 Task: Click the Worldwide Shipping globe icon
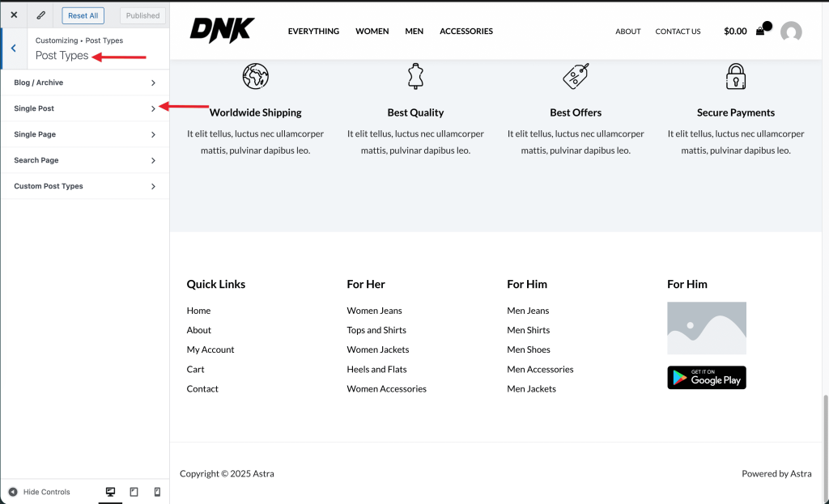pyautogui.click(x=255, y=76)
